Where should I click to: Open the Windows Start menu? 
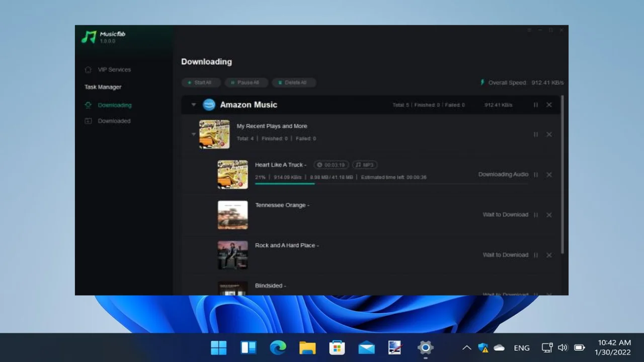pyautogui.click(x=219, y=347)
